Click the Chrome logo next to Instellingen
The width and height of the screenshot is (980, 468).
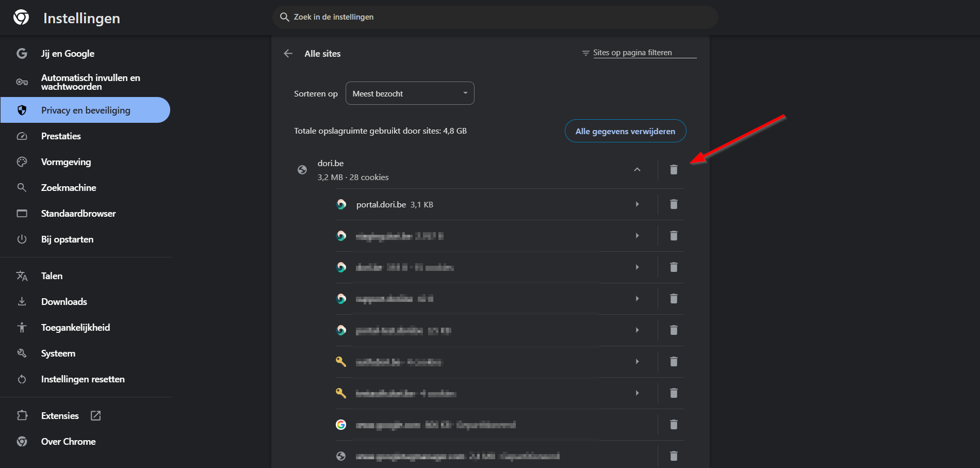pyautogui.click(x=21, y=18)
